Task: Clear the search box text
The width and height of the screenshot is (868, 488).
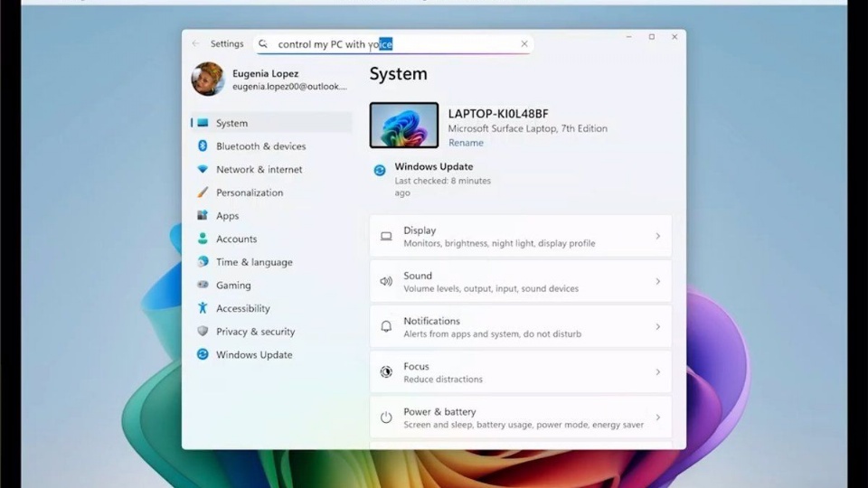Action: [x=524, y=43]
